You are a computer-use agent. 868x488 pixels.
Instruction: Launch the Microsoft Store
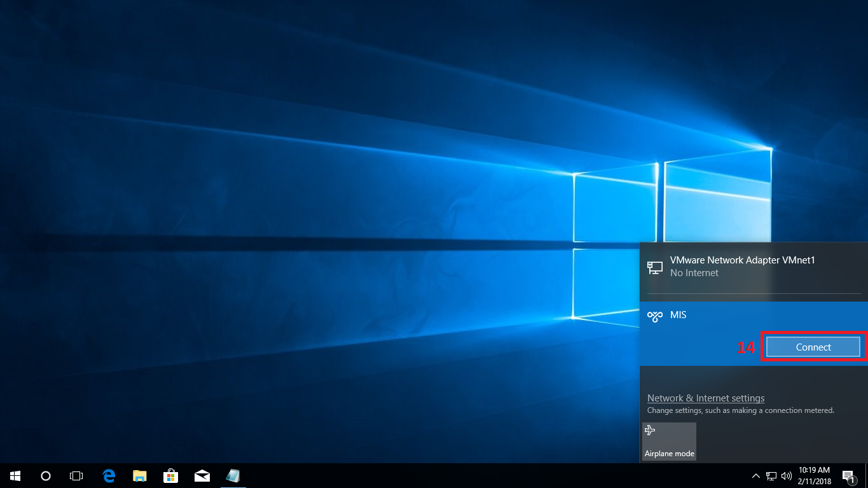(170, 475)
